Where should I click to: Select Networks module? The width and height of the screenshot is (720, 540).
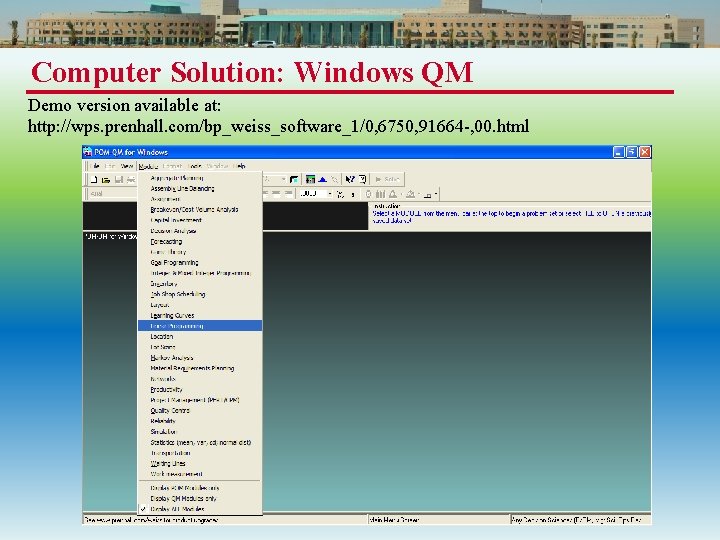click(x=200, y=379)
